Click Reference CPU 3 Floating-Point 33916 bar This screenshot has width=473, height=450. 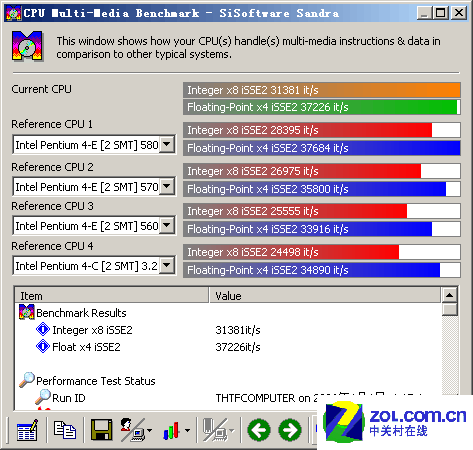(x=322, y=229)
